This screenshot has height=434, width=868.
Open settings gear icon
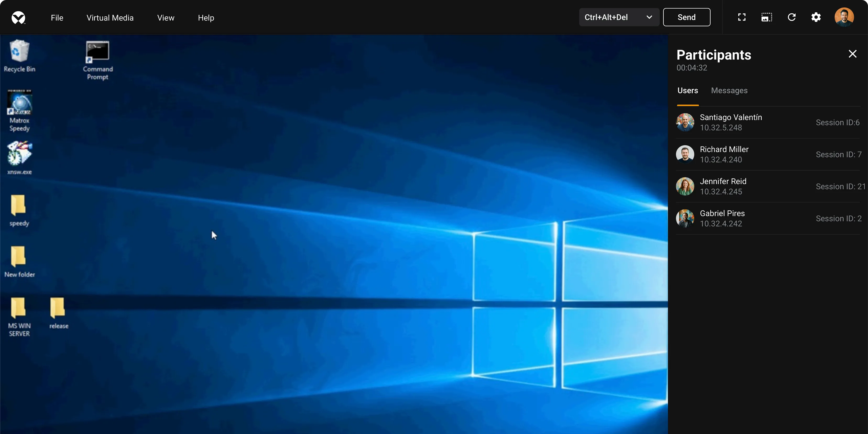(x=816, y=17)
